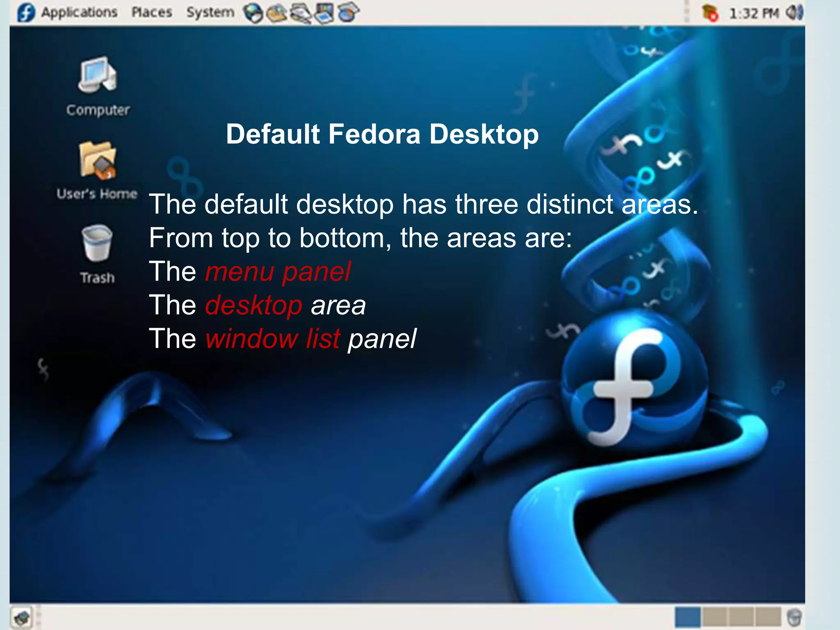The image size is (840, 630).
Task: Click the red 'window list' text
Action: click(273, 339)
